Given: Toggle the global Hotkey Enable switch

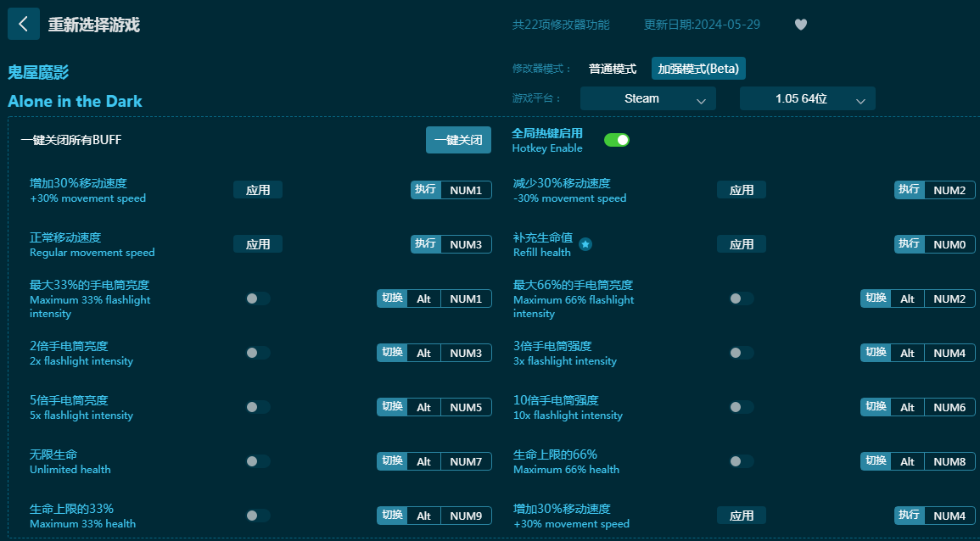Looking at the screenshot, I should coord(616,140).
